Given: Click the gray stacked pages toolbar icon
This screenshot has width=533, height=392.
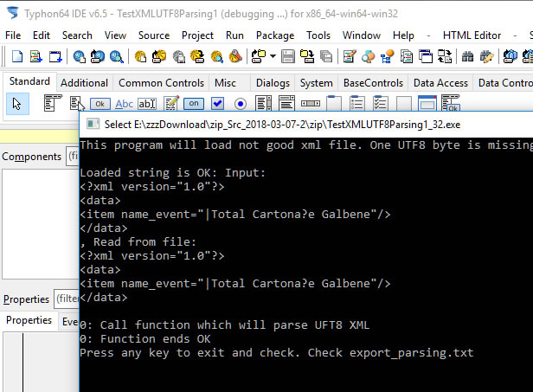Looking at the screenshot, I should [326, 56].
